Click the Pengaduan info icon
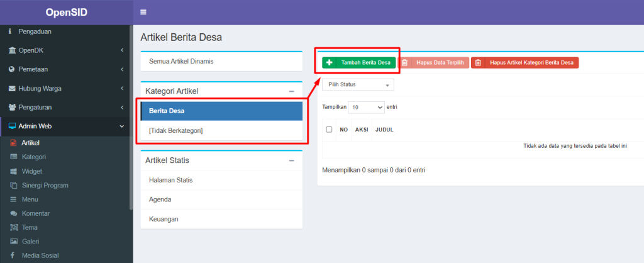644x263 pixels. click(x=10, y=31)
